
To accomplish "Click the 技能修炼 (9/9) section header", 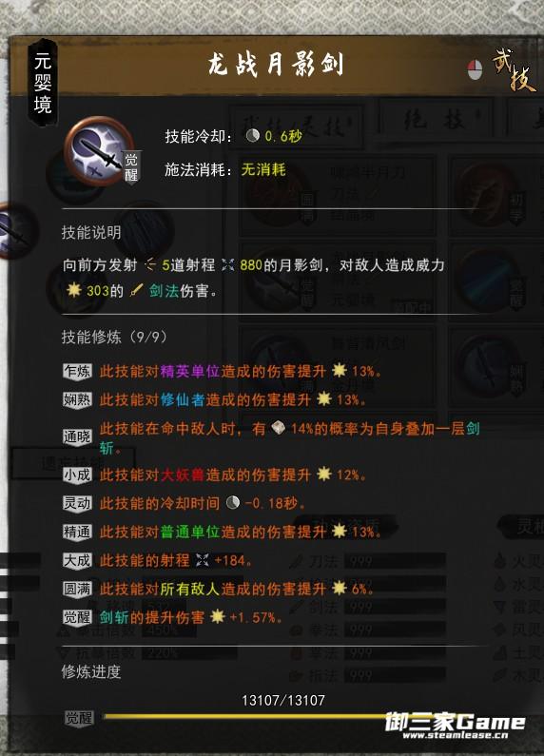I will 115,337.
